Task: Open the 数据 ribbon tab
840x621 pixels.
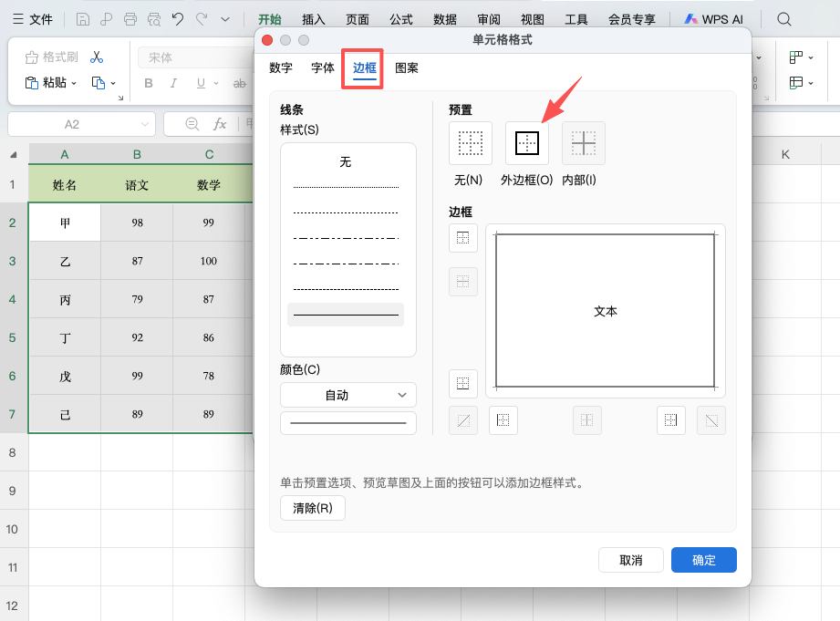Action: point(445,20)
